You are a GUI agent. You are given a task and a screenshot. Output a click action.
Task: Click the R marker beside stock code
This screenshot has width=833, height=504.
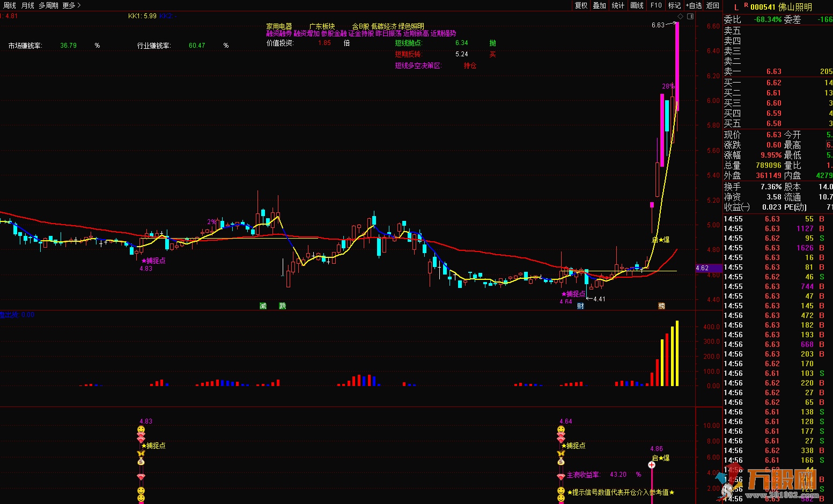pos(746,5)
